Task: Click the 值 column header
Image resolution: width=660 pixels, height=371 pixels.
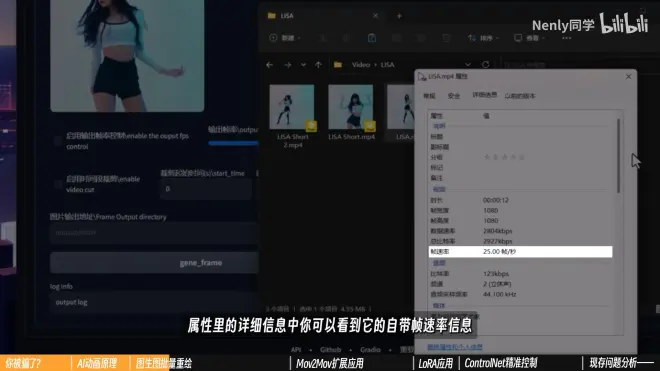Action: pyautogui.click(x=486, y=116)
